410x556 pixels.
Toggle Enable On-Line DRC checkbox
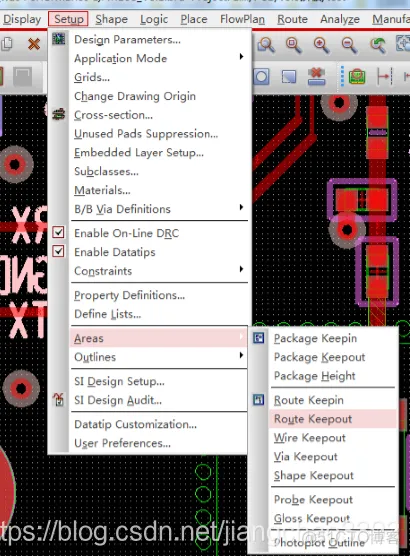point(59,232)
